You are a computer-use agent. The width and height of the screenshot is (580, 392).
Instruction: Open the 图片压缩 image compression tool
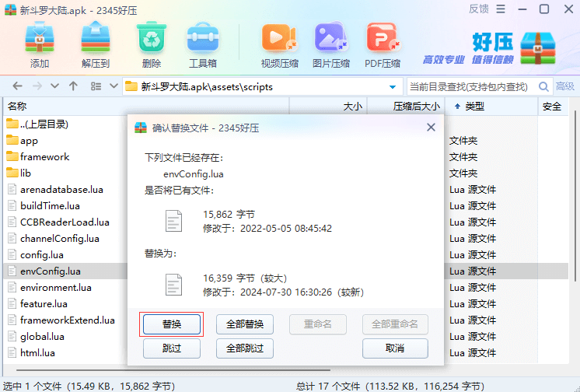point(330,45)
